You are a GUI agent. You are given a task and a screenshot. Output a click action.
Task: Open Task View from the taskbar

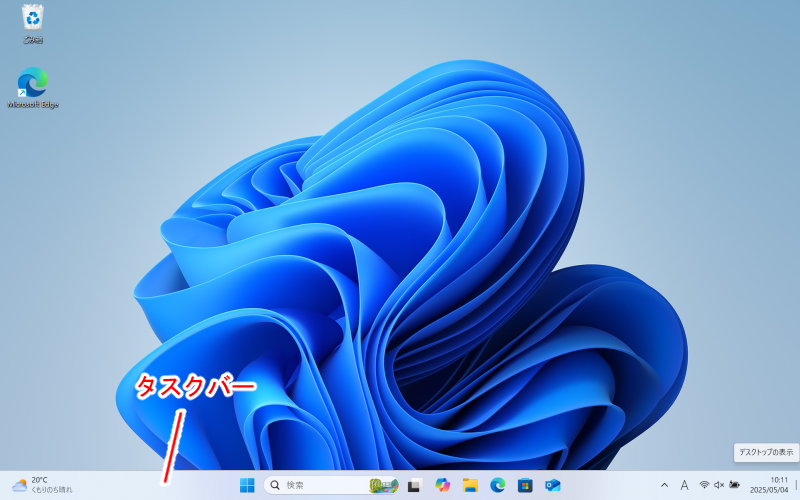(414, 485)
